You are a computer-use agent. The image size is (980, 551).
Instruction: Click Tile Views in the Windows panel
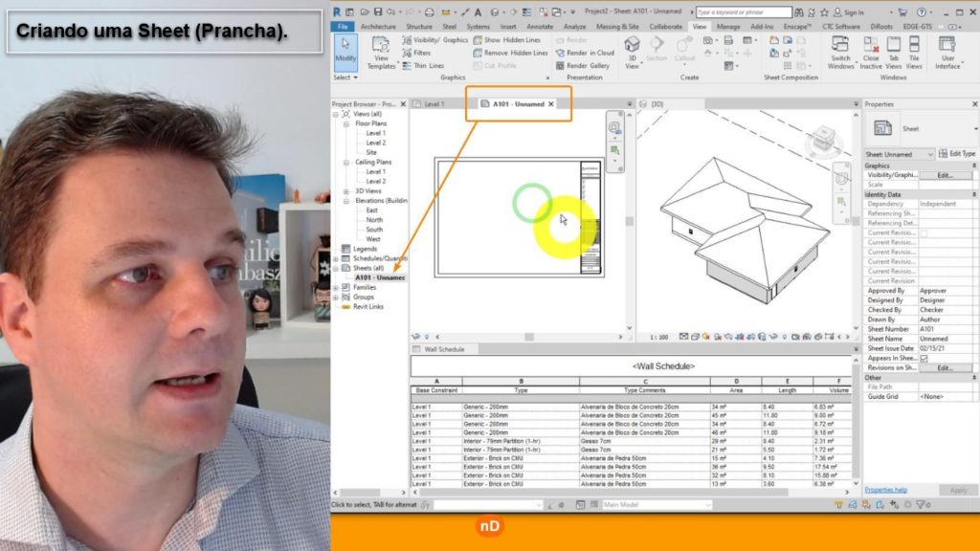914,52
